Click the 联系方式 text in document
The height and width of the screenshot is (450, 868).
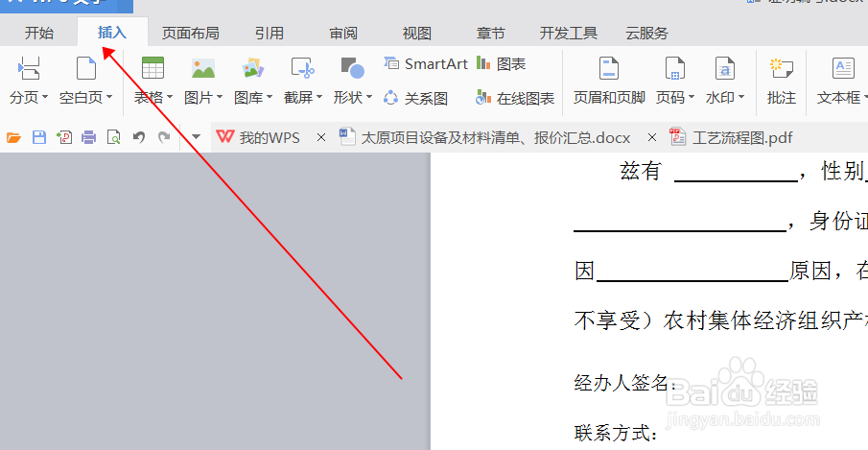pyautogui.click(x=616, y=433)
